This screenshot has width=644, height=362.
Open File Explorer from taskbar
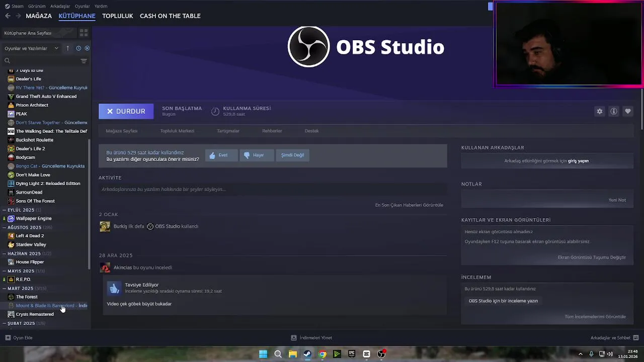coord(292,354)
